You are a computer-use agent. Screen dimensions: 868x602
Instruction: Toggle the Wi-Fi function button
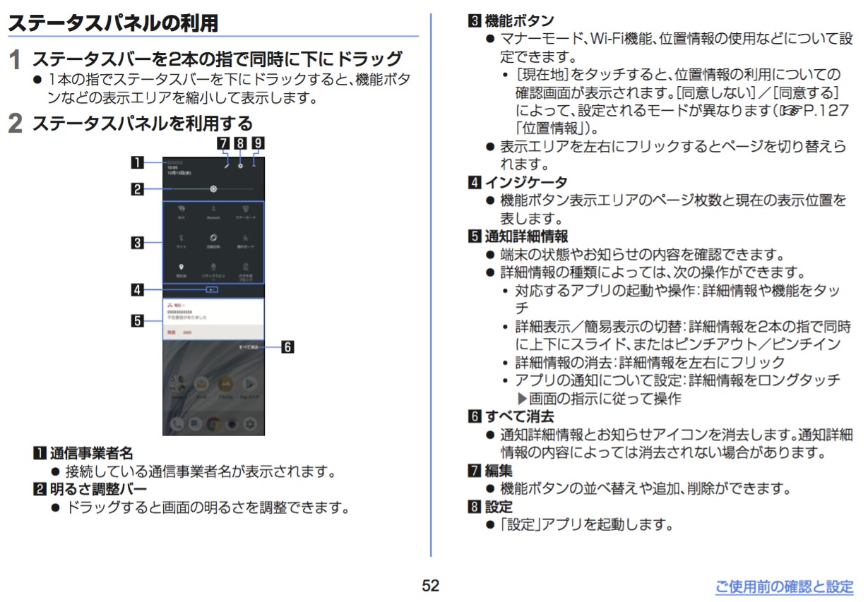pos(182,211)
